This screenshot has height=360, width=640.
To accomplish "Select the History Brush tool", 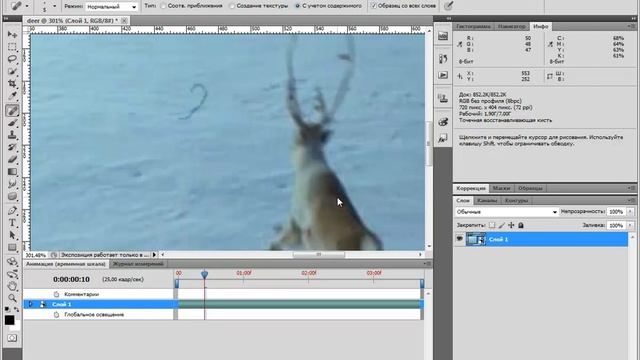I will pos(12,147).
